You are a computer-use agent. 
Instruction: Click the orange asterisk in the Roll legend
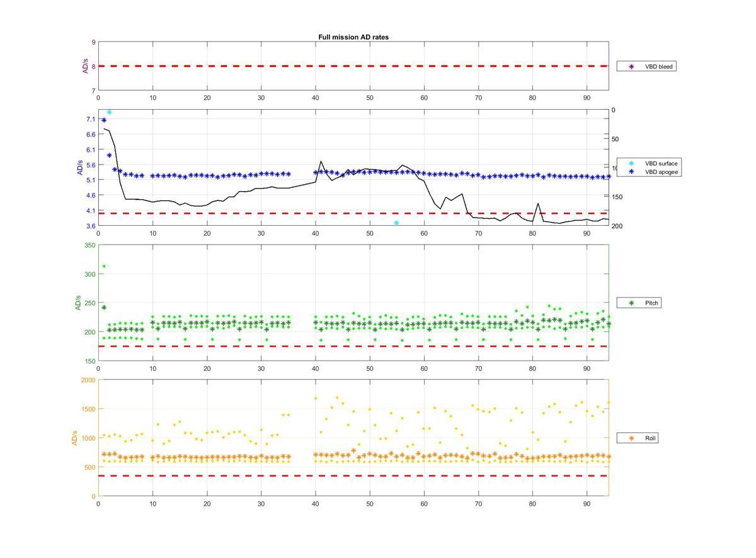click(x=631, y=438)
